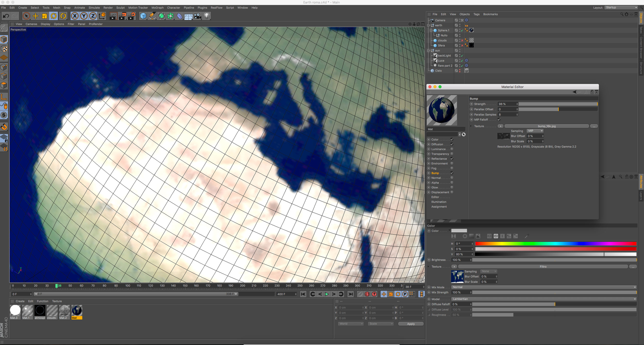
Task: Open the bump texture arrow menu
Action: 500,126
